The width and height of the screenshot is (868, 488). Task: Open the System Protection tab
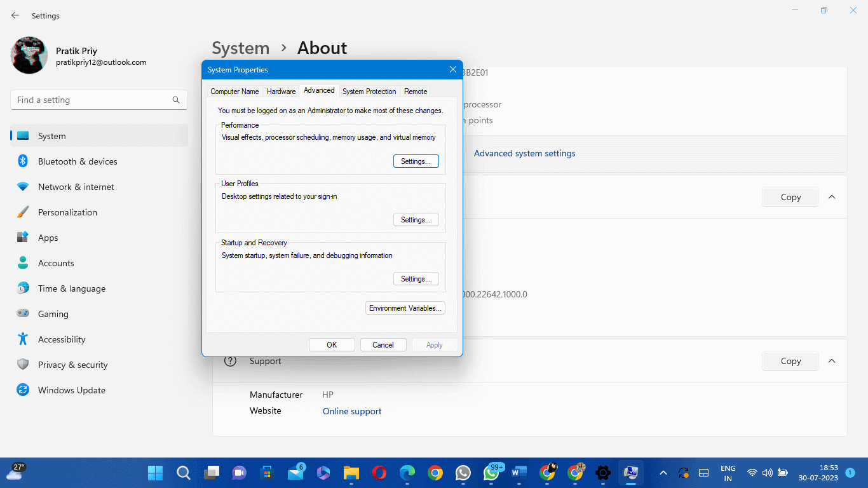[369, 91]
